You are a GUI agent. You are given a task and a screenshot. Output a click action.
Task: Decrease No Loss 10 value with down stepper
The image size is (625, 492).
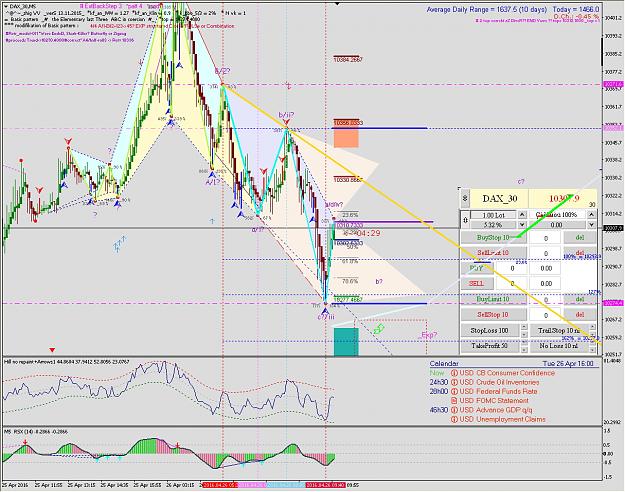pos(593,349)
